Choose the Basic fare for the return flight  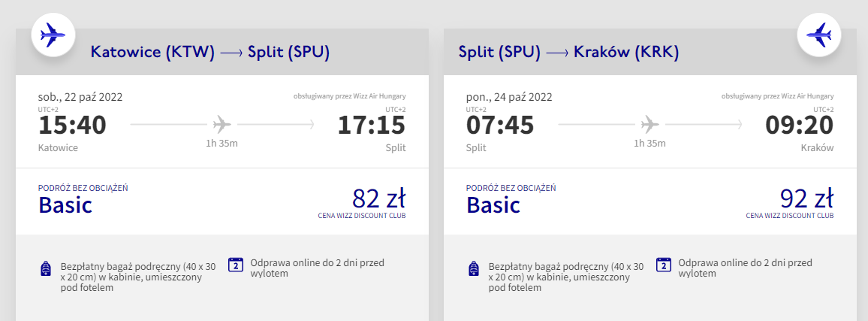493,204
